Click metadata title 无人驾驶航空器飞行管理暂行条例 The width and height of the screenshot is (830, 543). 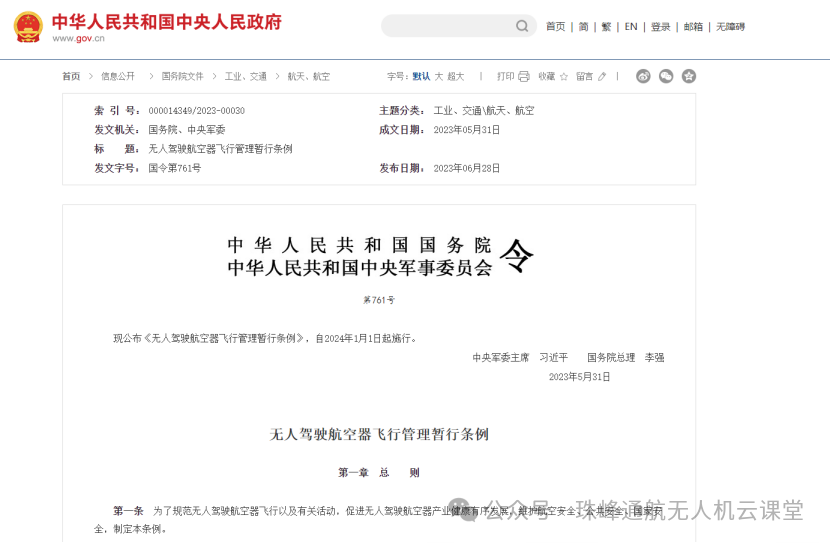click(220, 149)
